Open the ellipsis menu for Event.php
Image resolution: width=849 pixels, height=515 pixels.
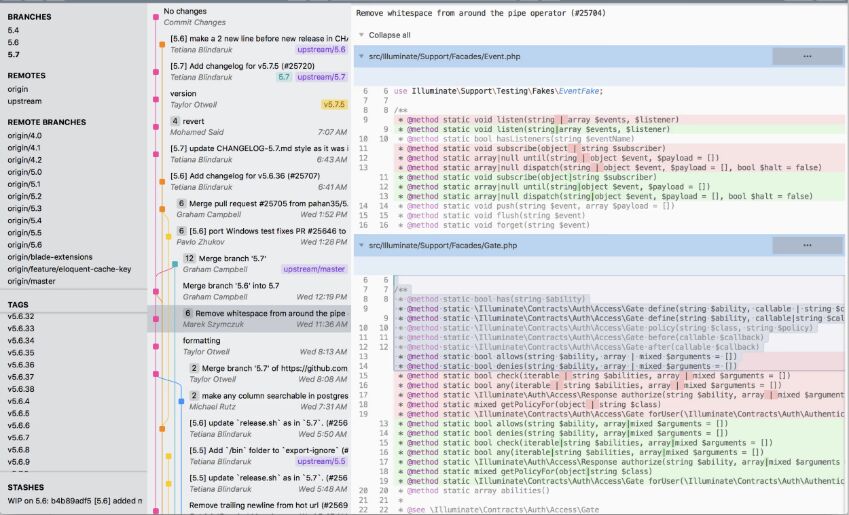(x=807, y=56)
